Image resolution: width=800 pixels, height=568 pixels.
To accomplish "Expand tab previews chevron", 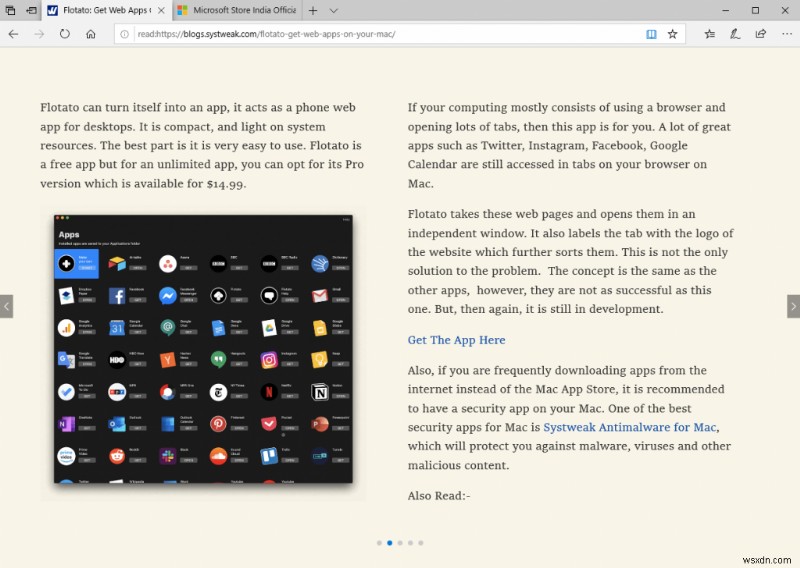I will 334,10.
